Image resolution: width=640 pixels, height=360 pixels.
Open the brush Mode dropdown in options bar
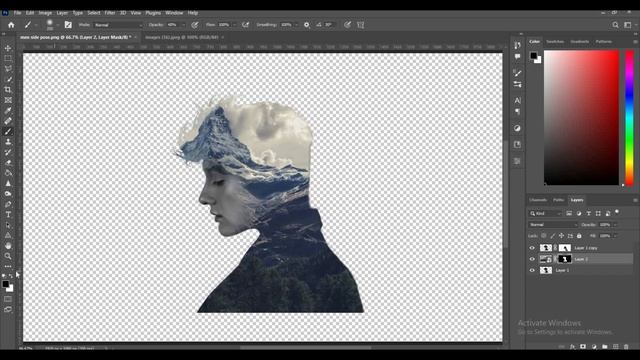pyautogui.click(x=118, y=25)
